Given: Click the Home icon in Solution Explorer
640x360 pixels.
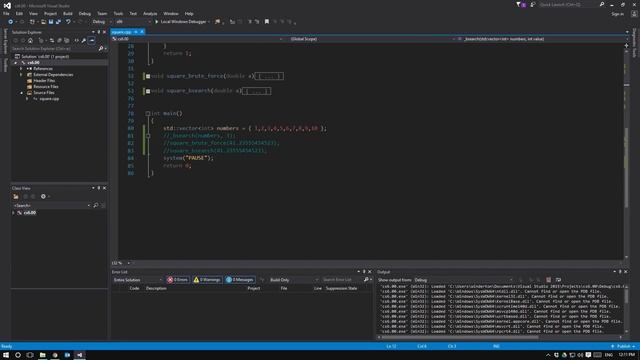Looking at the screenshot, I should pyautogui.click(x=30, y=40).
